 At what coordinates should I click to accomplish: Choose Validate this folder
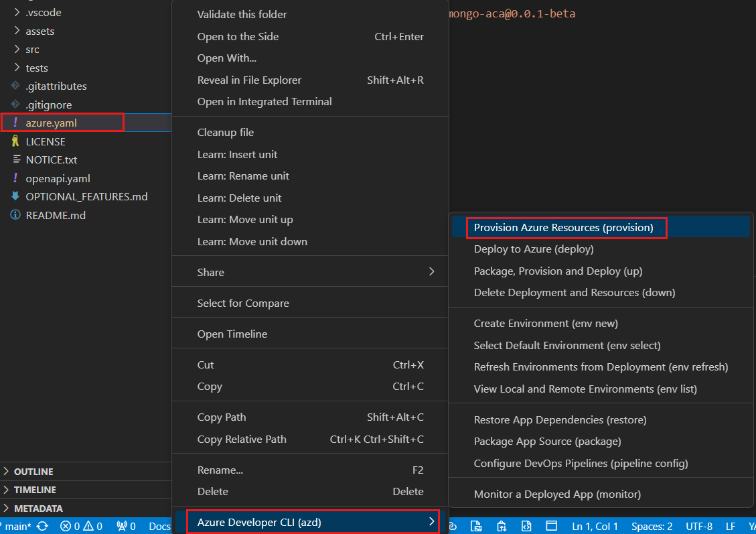pyautogui.click(x=310, y=15)
